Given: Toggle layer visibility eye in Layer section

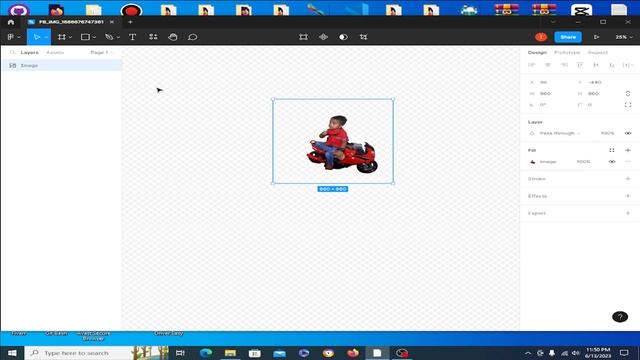Looking at the screenshot, I should tap(628, 133).
